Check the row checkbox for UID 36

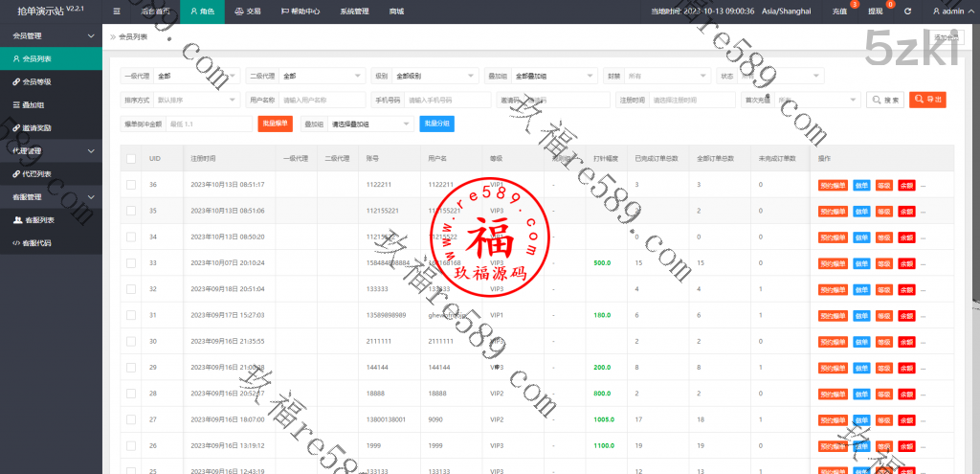(131, 185)
